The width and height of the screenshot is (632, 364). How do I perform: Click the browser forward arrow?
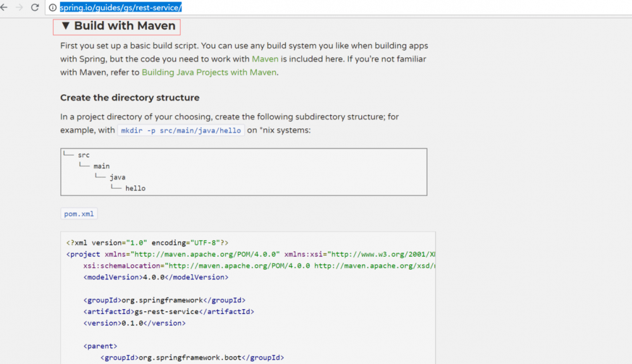pyautogui.click(x=20, y=8)
